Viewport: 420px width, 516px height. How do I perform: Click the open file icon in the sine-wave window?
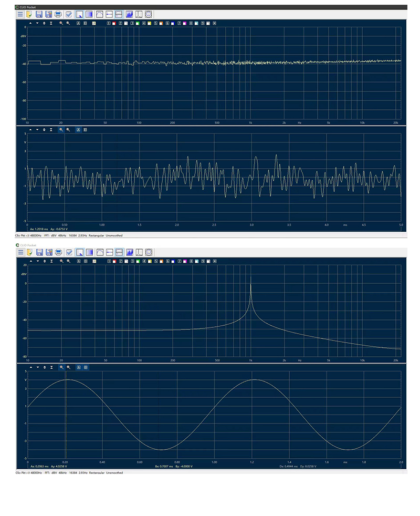coord(29,252)
